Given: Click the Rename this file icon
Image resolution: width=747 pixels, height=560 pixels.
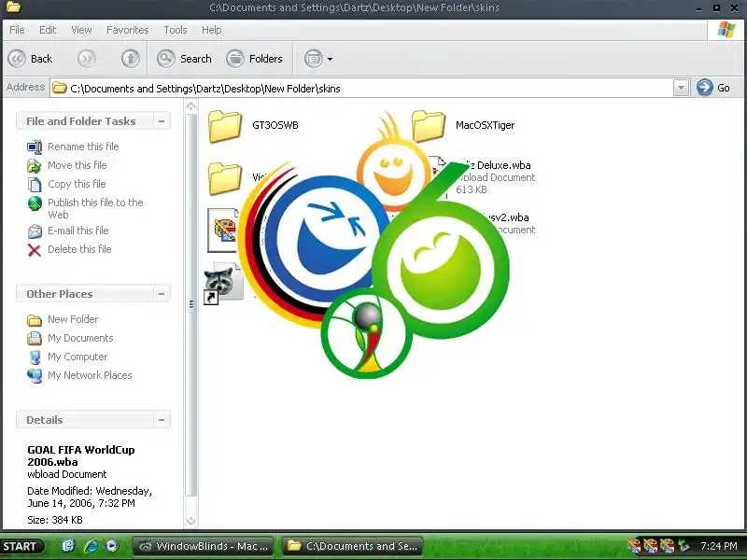Looking at the screenshot, I should coord(35,147).
